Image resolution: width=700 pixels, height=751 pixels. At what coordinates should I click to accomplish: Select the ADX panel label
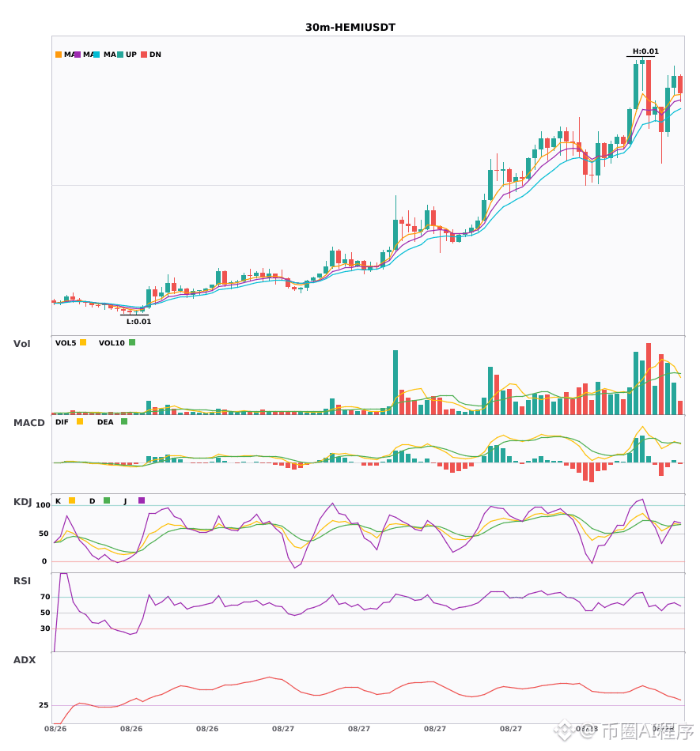pyautogui.click(x=25, y=660)
